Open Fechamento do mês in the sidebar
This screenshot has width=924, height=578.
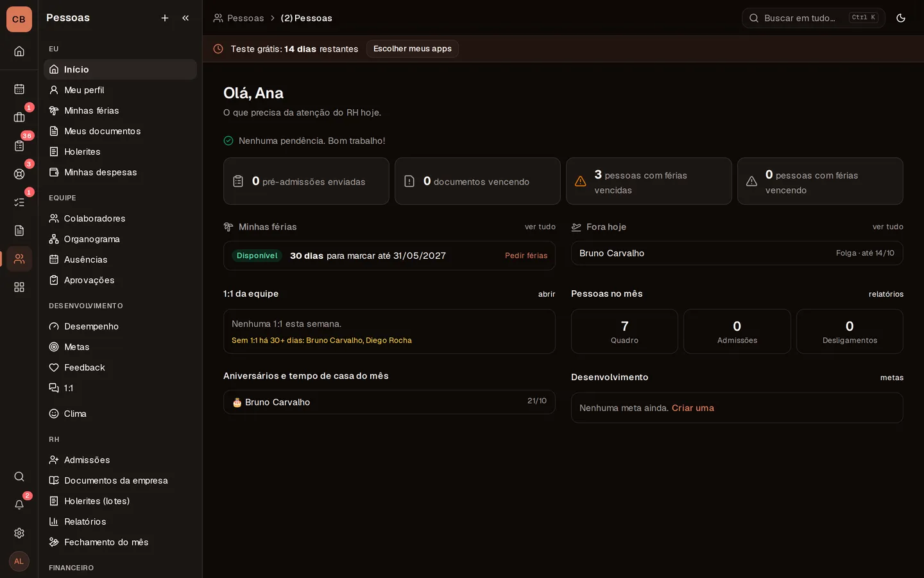click(120, 542)
